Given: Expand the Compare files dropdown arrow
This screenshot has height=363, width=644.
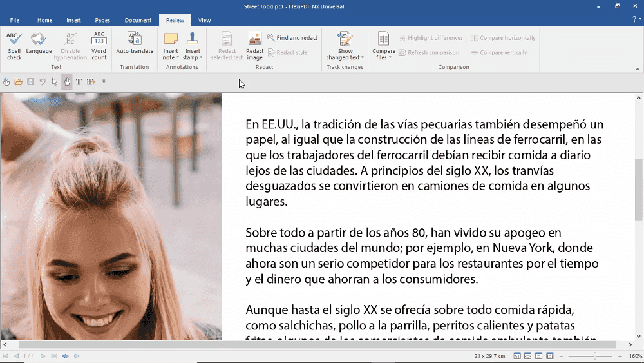Looking at the screenshot, I should [390, 57].
